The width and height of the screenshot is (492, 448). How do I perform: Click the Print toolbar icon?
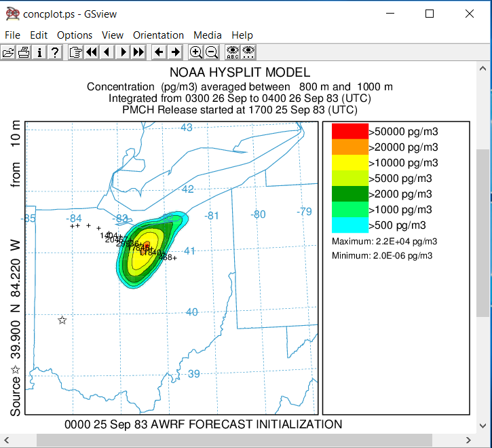click(x=24, y=52)
